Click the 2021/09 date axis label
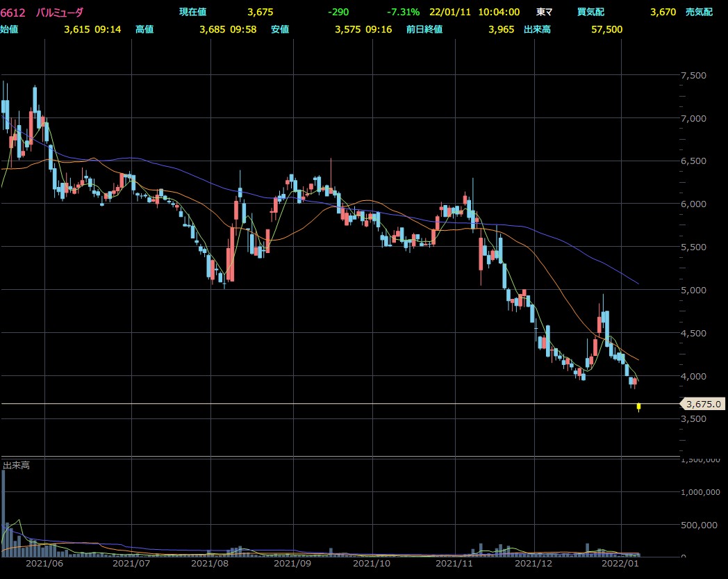The width and height of the screenshot is (728, 579). (292, 564)
